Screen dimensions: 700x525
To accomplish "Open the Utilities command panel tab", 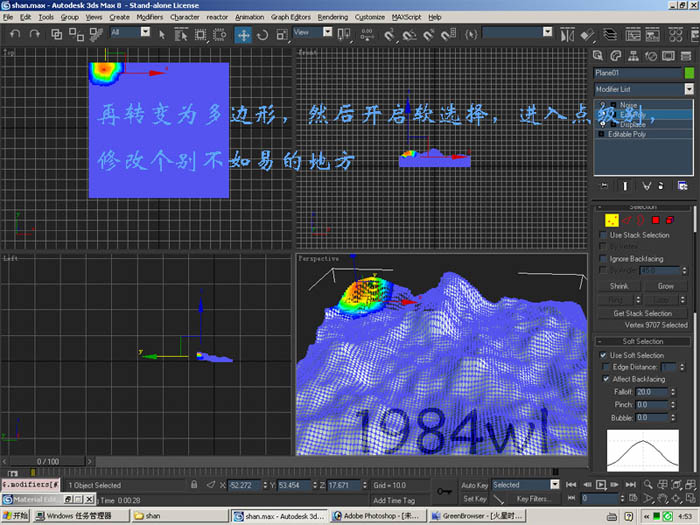I will tap(686, 56).
